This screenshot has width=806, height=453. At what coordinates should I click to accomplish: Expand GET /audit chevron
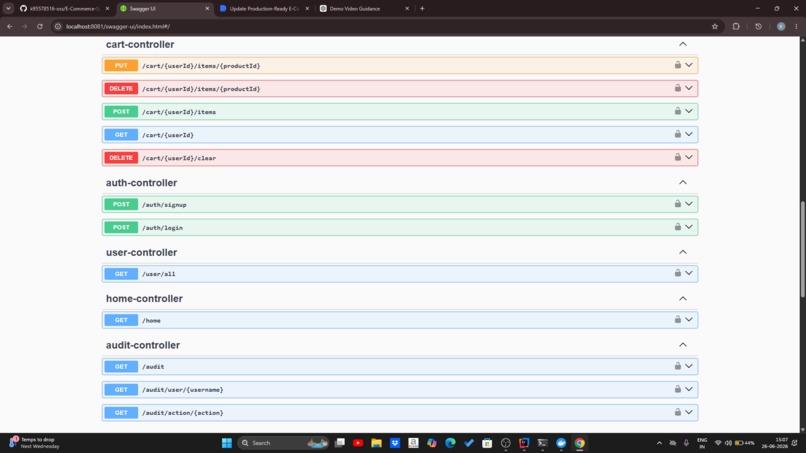click(689, 367)
